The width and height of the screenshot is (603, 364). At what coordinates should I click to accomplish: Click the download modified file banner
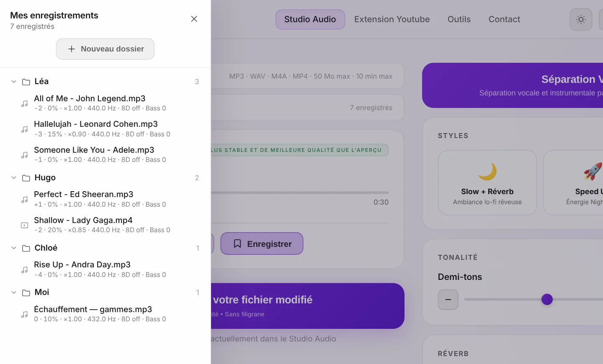point(307,306)
